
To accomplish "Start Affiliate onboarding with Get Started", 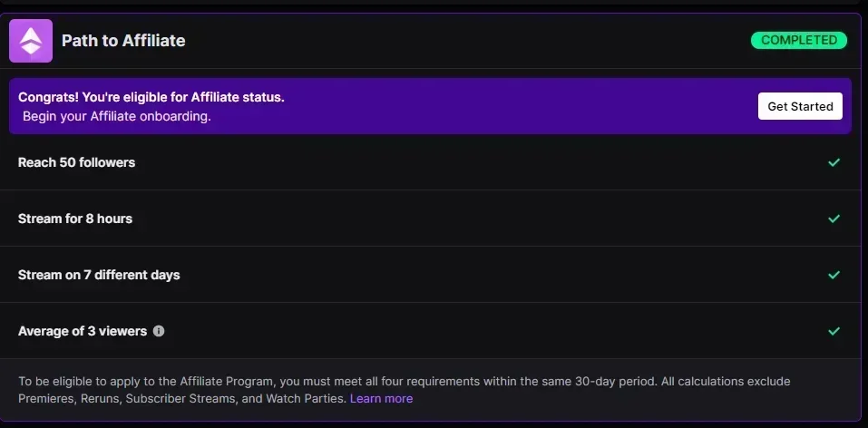I will click(801, 106).
